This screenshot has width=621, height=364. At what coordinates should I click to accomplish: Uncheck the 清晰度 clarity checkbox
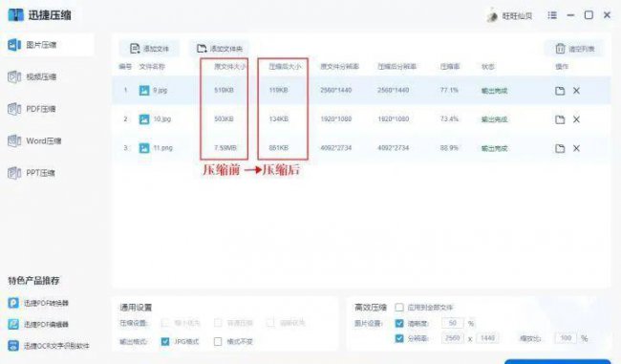(399, 323)
